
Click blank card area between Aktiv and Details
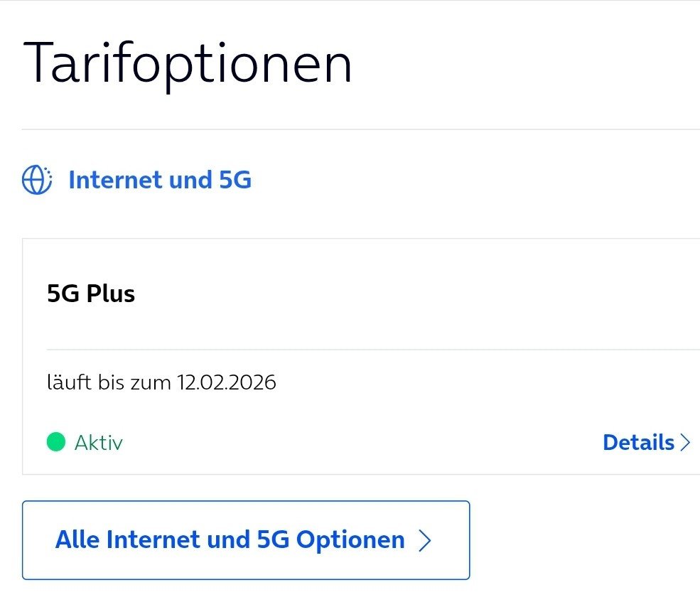click(355, 443)
